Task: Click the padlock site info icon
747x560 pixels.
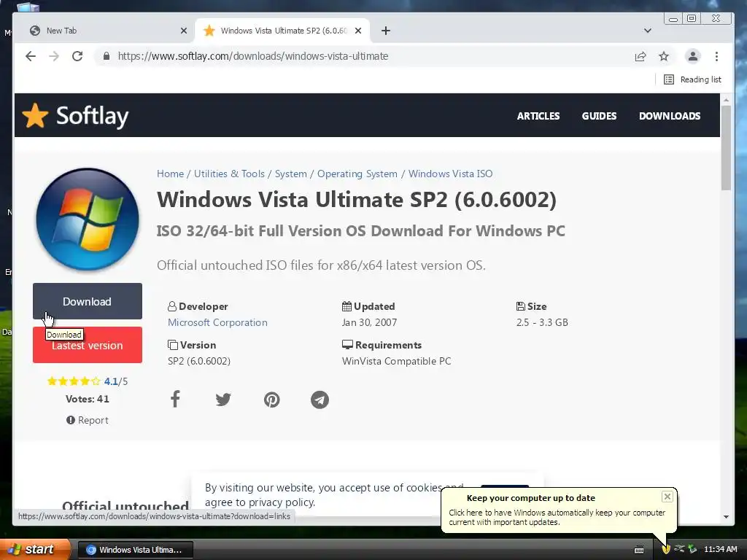Action: [x=107, y=56]
